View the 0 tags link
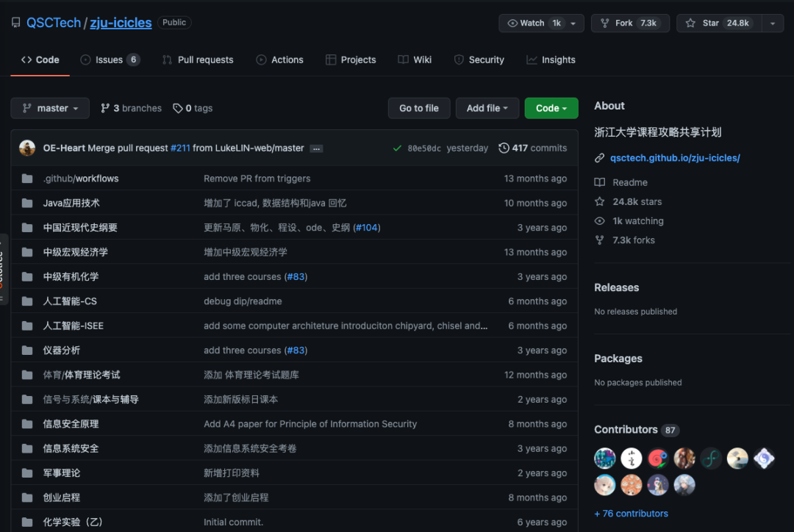The height and width of the screenshot is (532, 794). 193,108
